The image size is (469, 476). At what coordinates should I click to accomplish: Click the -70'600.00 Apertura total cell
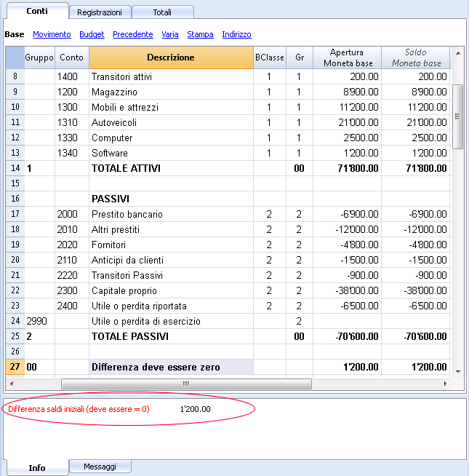click(347, 336)
